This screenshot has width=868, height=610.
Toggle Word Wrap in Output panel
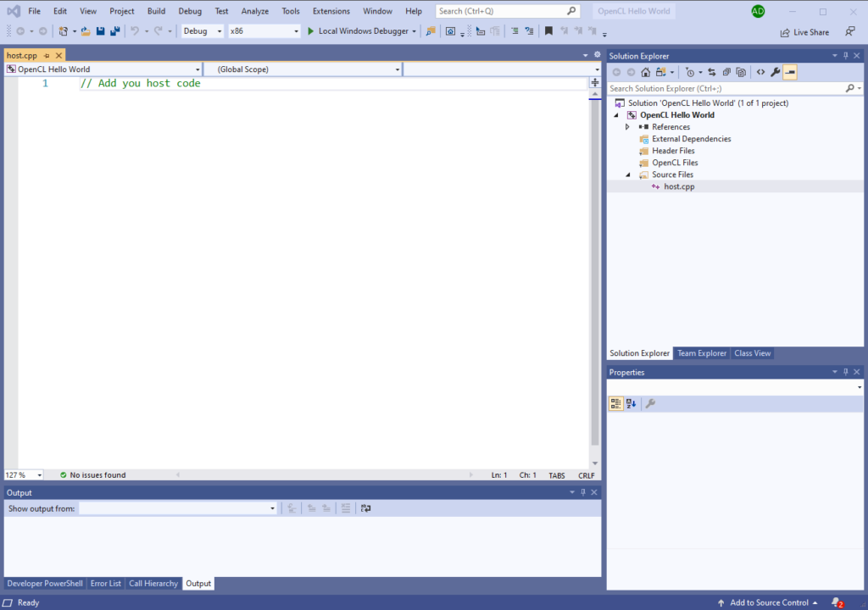click(365, 508)
